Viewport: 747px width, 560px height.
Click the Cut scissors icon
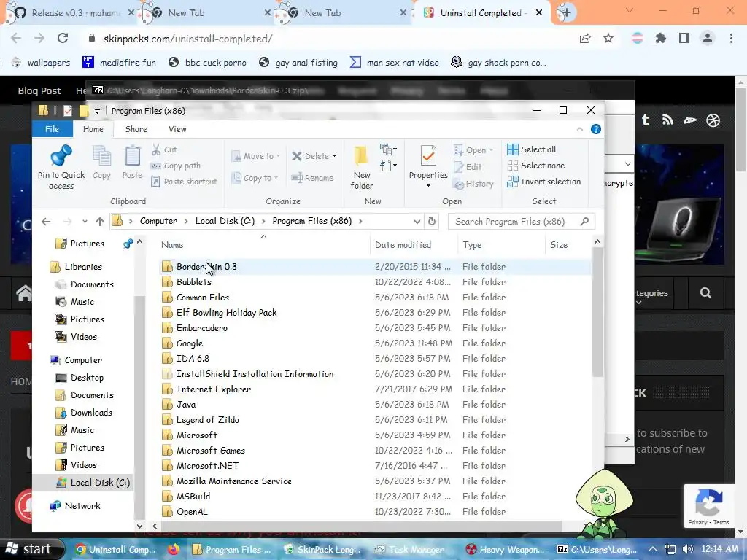tap(156, 149)
